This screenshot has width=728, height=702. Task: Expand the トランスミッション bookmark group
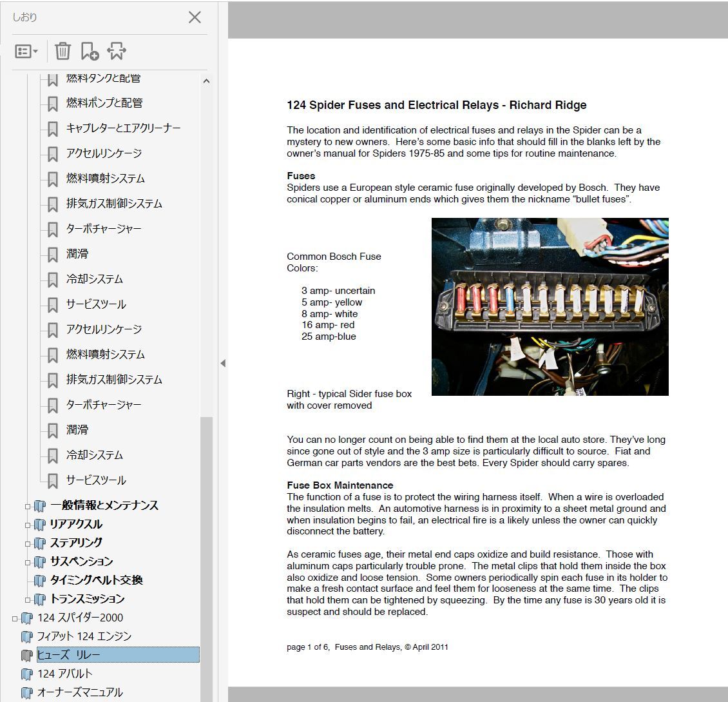[x=28, y=600]
